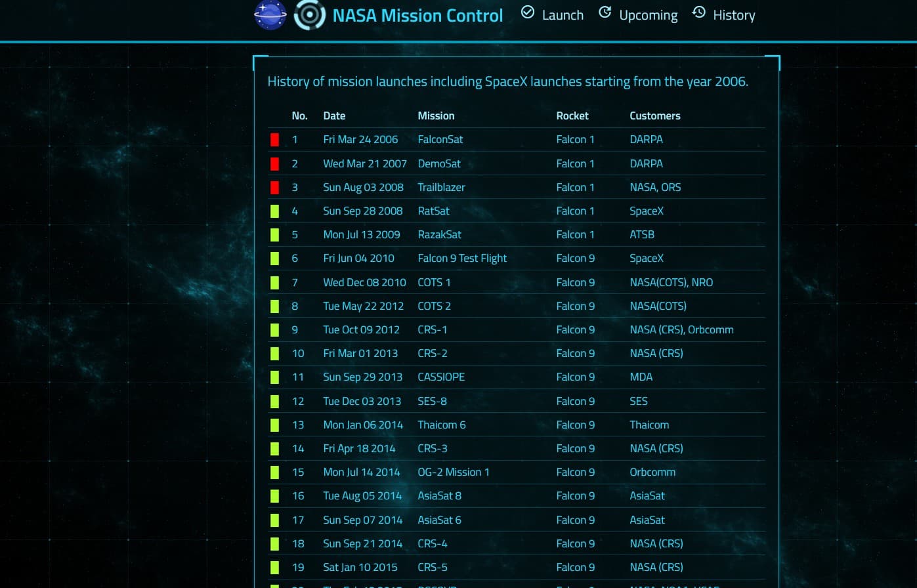Click customer MDA
The width and height of the screenshot is (917, 588).
(x=641, y=377)
